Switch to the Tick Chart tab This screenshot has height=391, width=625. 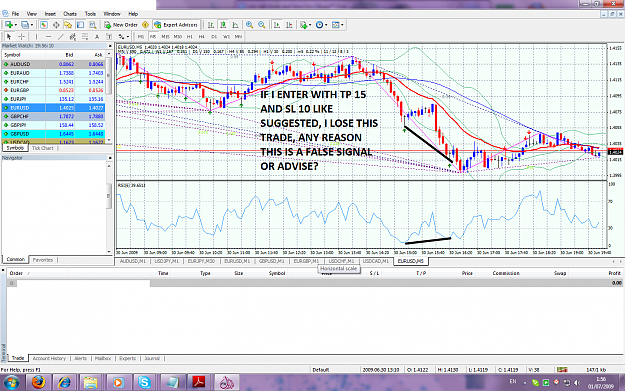point(43,148)
